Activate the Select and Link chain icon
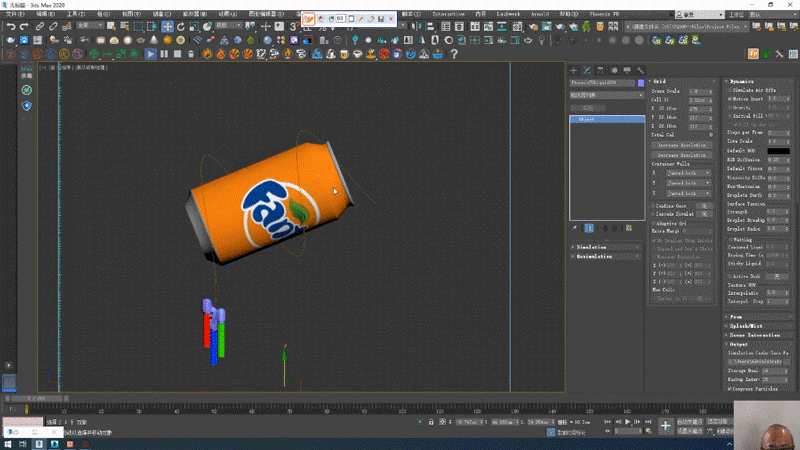 pyautogui.click(x=39, y=27)
